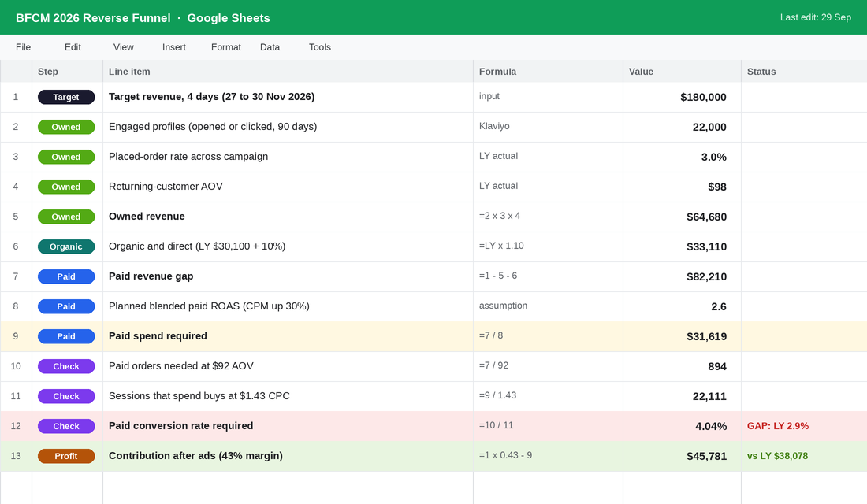Click the Value column header
The image size is (867, 504).
[x=682, y=72]
